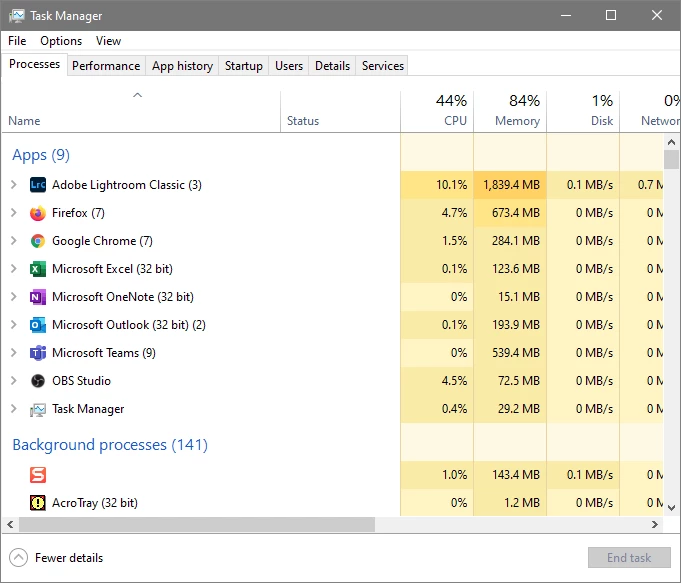
Task: Click the vertical scrollbar up arrow
Action: pyautogui.click(x=671, y=142)
